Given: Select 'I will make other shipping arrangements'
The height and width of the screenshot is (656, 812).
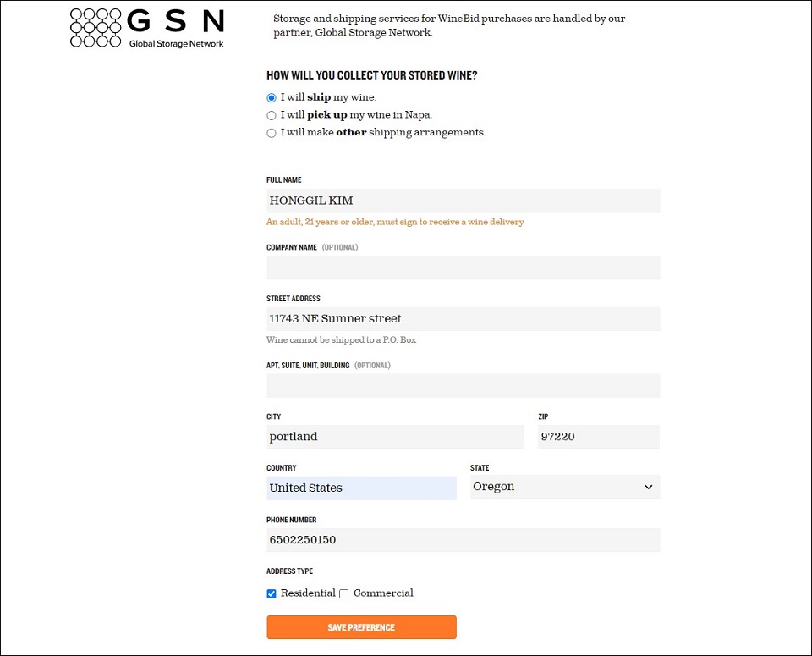Looking at the screenshot, I should pos(272,133).
